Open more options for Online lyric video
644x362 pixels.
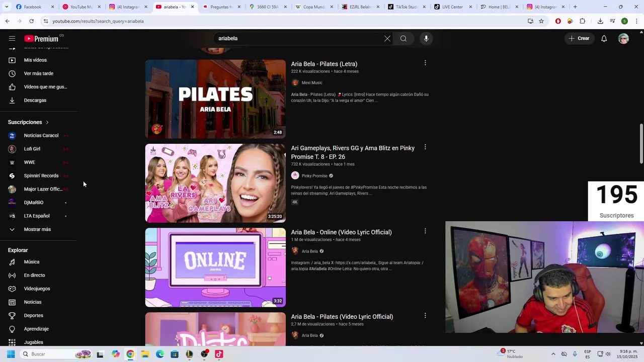point(425,231)
